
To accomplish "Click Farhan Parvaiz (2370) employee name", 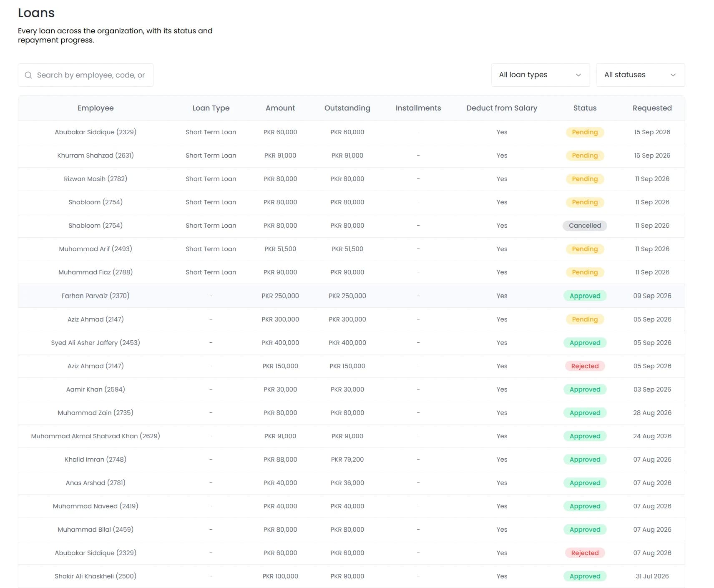I will 96,296.
